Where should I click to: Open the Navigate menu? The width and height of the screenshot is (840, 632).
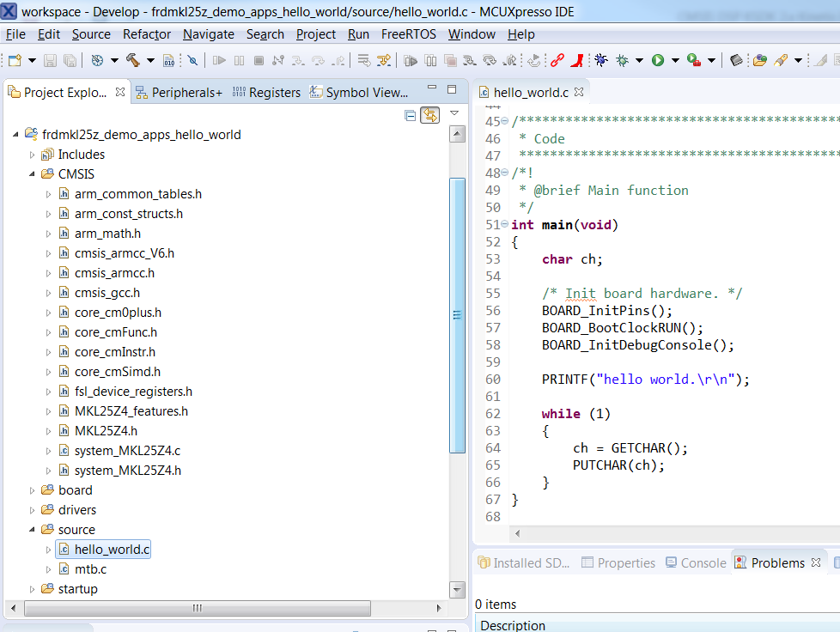pyautogui.click(x=209, y=34)
